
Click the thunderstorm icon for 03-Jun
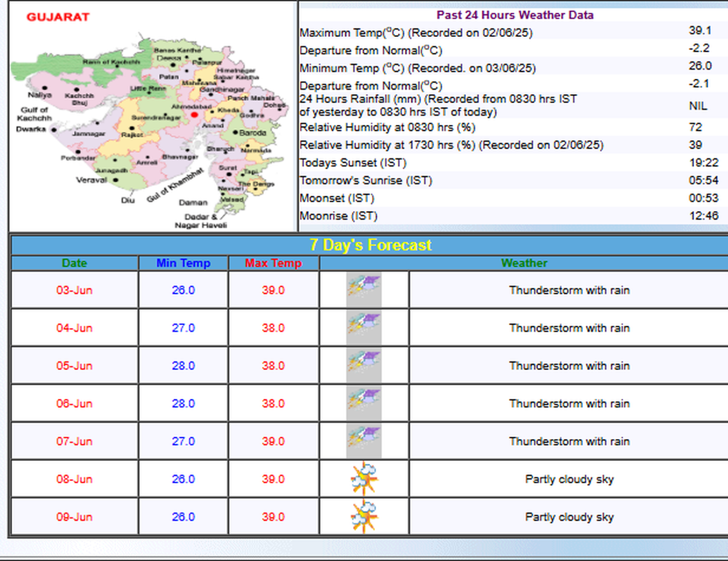click(364, 290)
